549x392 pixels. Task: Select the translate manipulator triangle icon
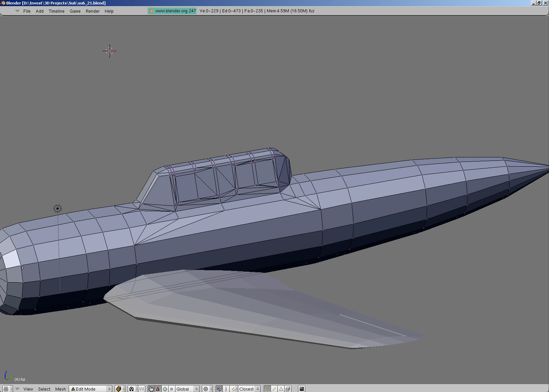coord(158,389)
